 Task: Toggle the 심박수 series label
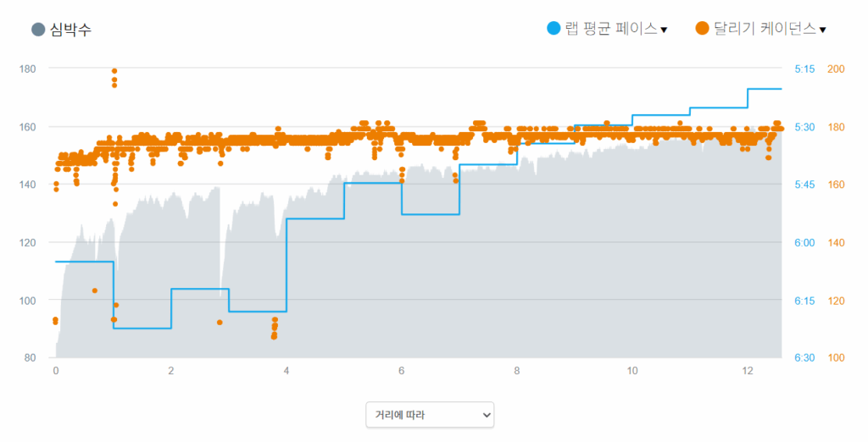[x=70, y=30]
